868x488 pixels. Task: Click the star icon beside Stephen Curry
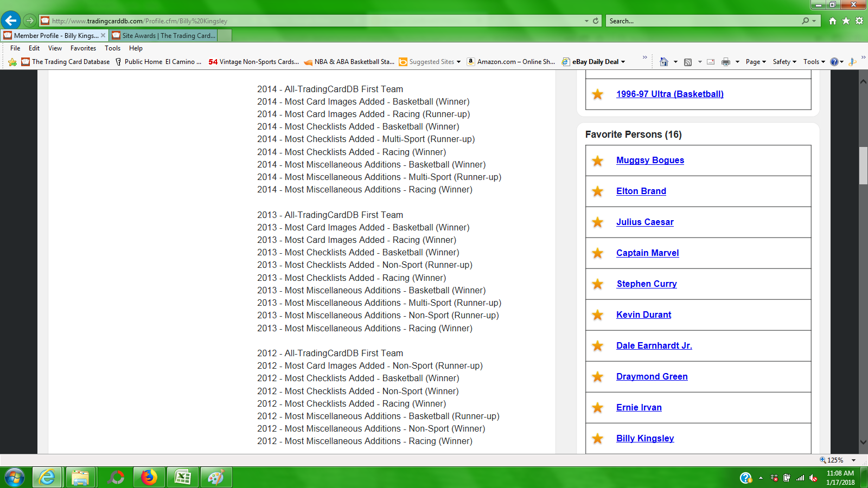[x=598, y=284]
